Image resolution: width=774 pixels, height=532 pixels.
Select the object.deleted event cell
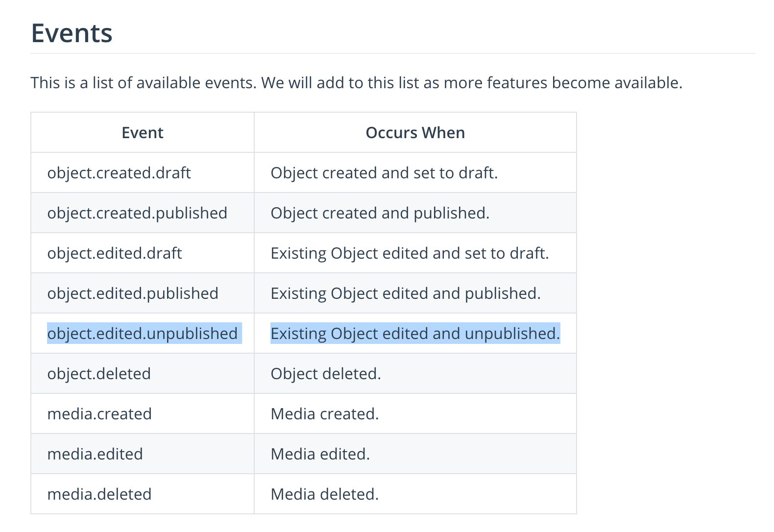point(99,374)
